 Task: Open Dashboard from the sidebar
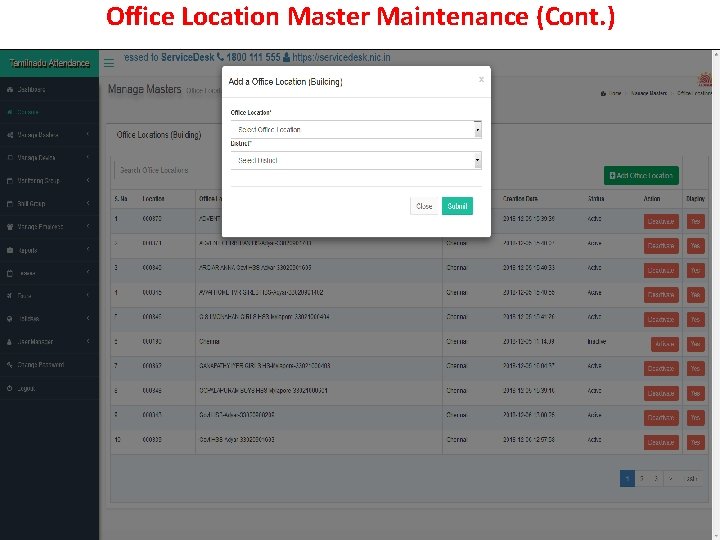click(31, 90)
